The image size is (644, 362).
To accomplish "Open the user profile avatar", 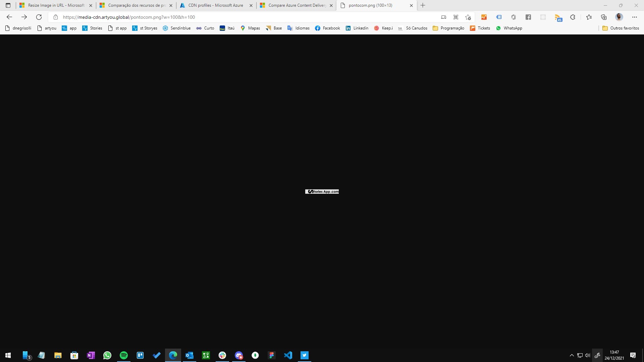I will pyautogui.click(x=619, y=17).
